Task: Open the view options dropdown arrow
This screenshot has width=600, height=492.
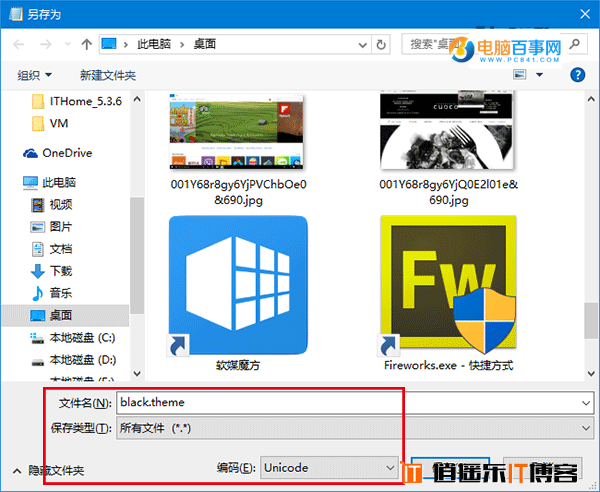Action: tap(540, 75)
